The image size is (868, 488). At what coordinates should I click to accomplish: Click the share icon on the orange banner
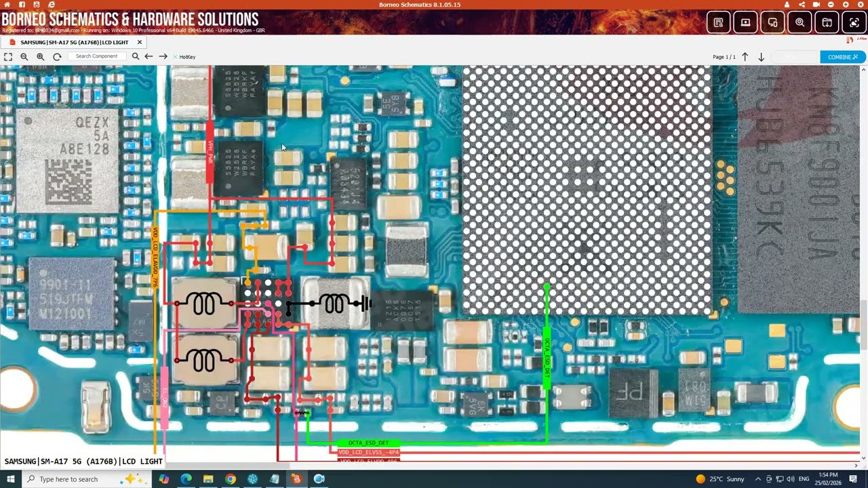tap(801, 5)
